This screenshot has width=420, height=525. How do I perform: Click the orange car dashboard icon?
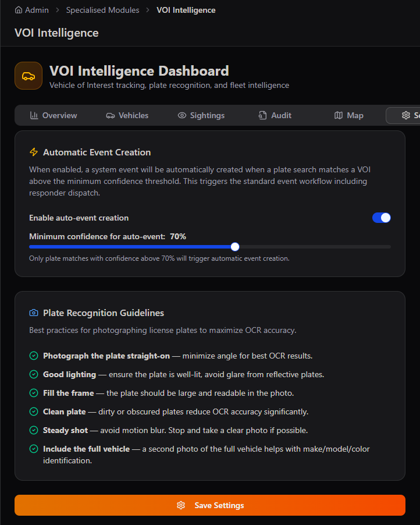pos(29,76)
